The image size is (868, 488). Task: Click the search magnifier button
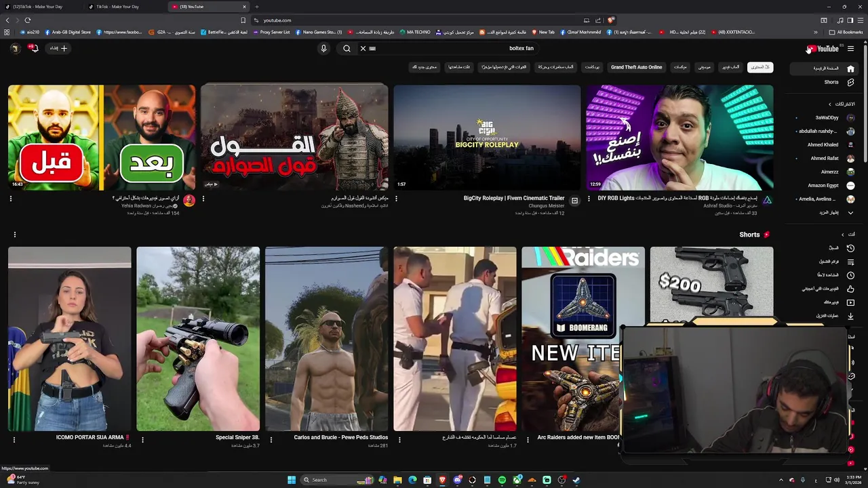[347, 48]
